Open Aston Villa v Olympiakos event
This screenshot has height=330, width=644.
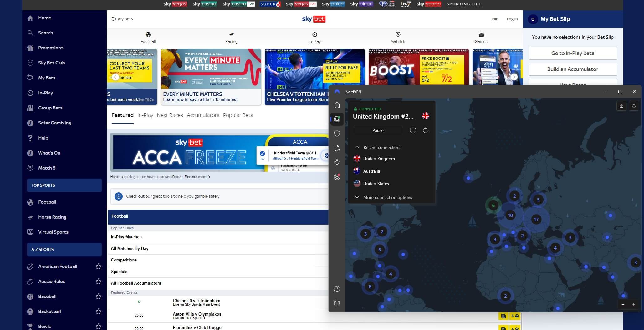(197, 316)
